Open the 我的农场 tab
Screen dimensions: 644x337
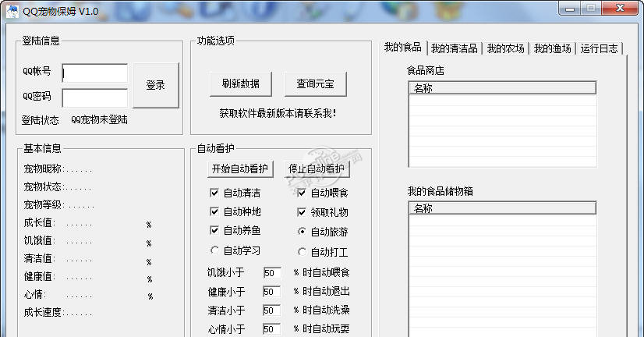tap(505, 48)
